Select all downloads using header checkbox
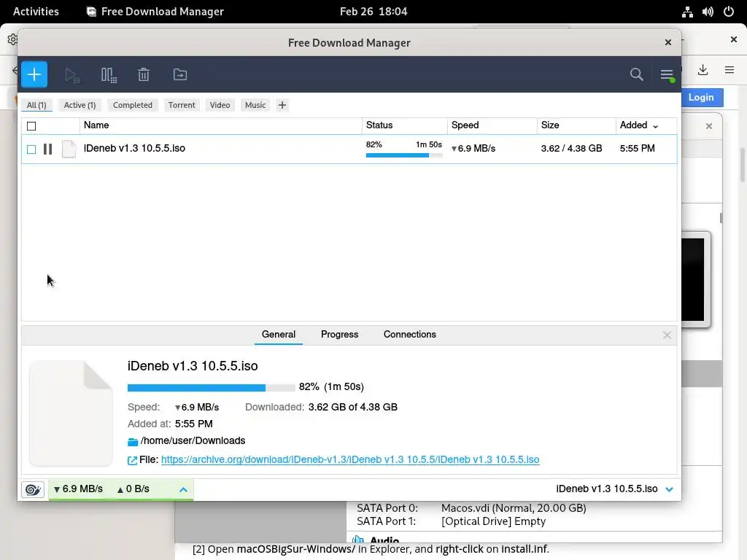Screen dimensions: 747x560 (31, 126)
